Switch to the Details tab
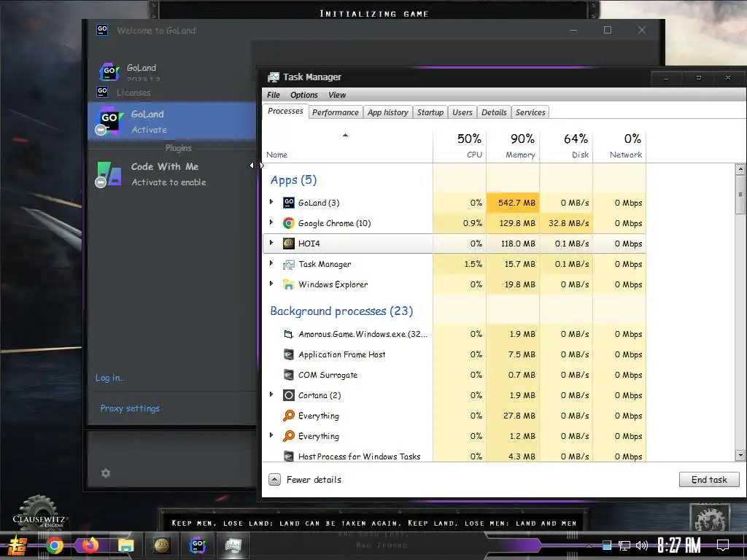This screenshot has height=560, width=747. (x=494, y=112)
